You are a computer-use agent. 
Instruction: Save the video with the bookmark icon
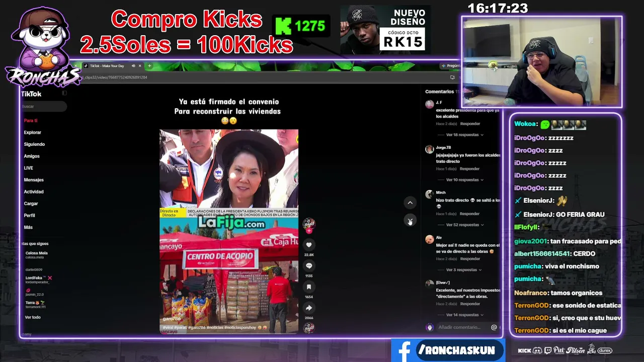[309, 287]
